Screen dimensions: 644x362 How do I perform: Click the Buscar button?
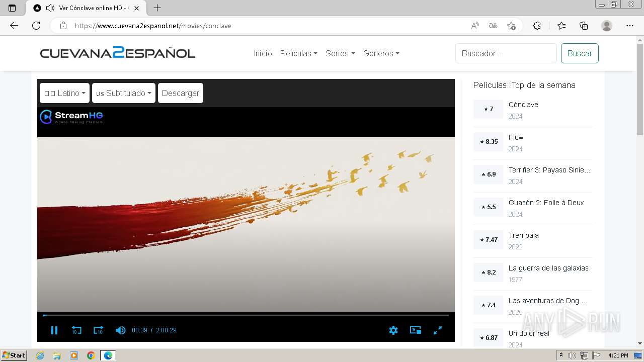point(580,53)
